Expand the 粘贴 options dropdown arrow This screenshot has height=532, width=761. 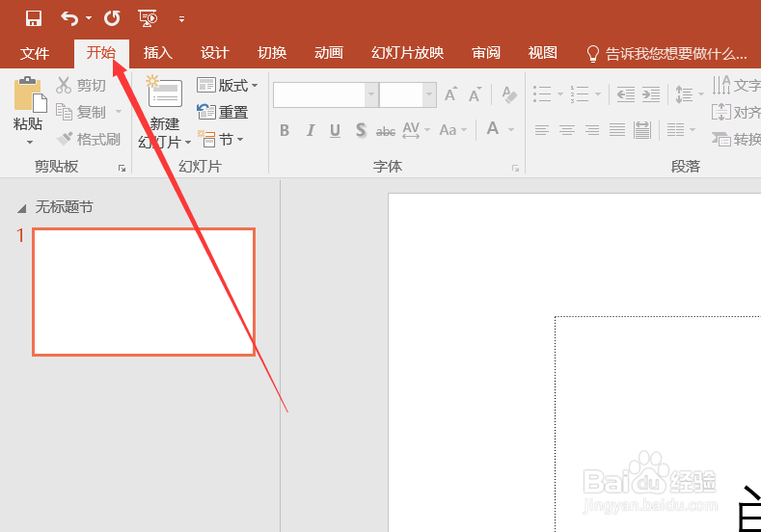click(x=30, y=142)
